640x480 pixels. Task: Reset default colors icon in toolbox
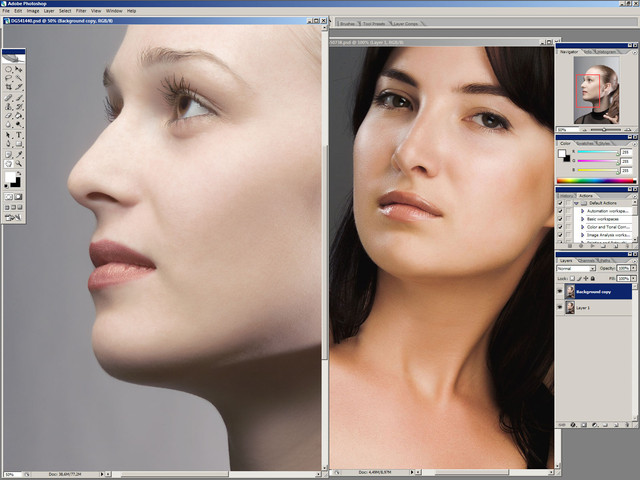pyautogui.click(x=6, y=186)
